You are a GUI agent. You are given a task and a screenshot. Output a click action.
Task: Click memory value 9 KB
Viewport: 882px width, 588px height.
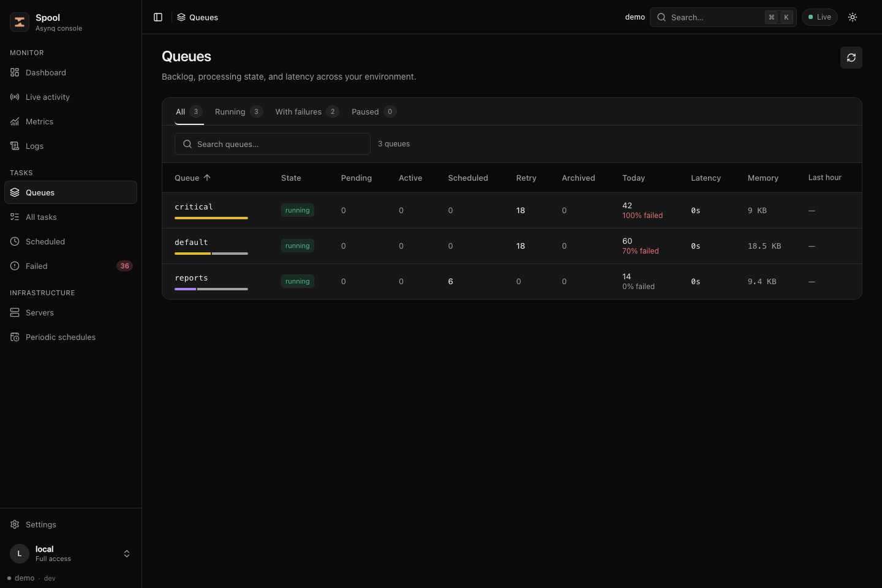pos(757,210)
